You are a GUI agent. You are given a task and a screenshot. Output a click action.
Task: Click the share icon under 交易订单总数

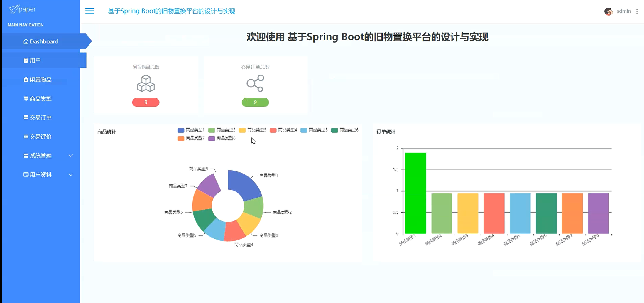tap(255, 83)
